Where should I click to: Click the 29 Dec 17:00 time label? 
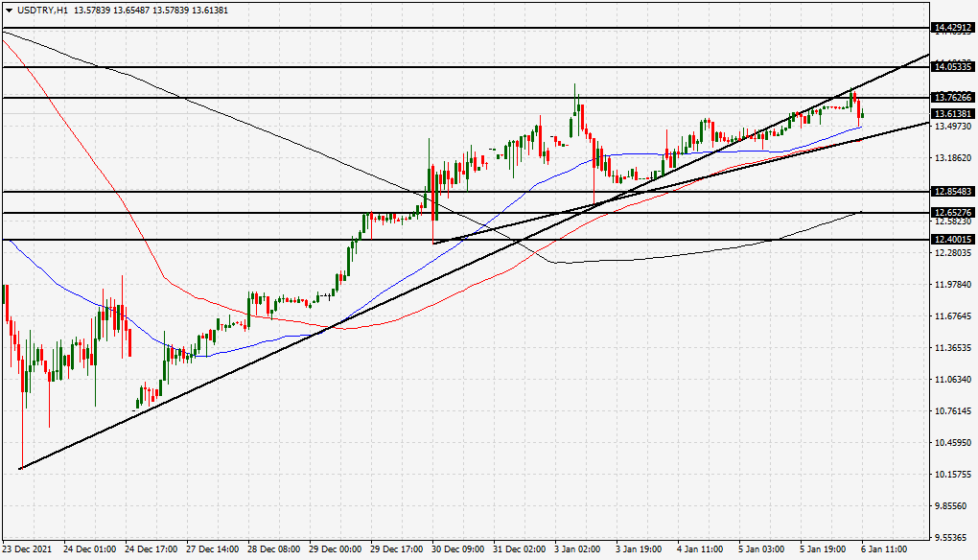tap(397, 549)
